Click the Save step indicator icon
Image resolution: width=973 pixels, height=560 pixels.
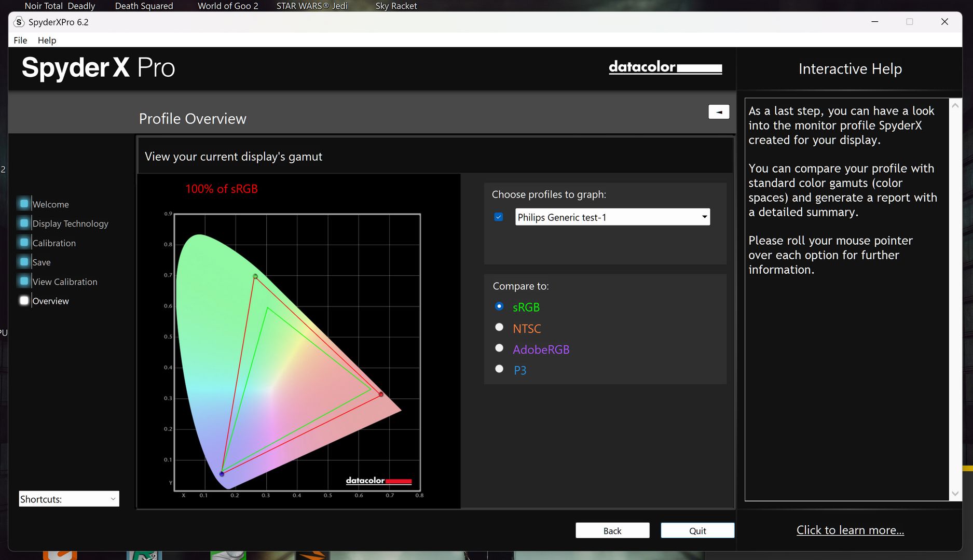pyautogui.click(x=24, y=262)
